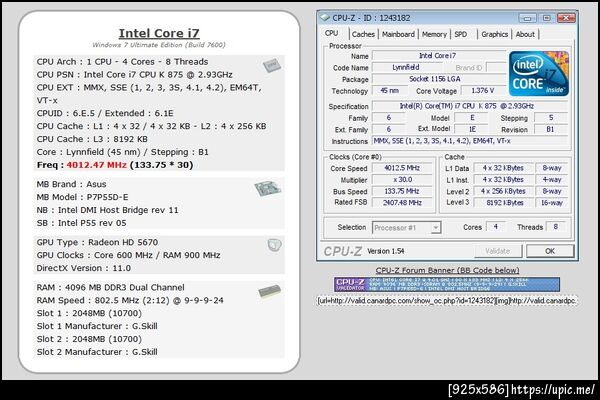Click the 'DirectX Version : 11.0' line
Screen dimensions: 600x400
[84, 268]
